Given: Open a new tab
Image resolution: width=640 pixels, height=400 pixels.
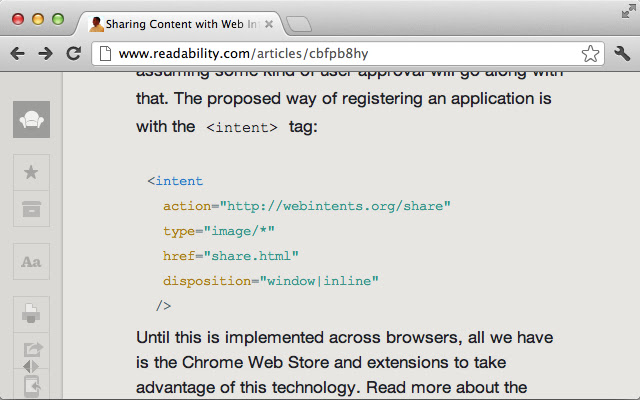Looking at the screenshot, I should (x=298, y=24).
